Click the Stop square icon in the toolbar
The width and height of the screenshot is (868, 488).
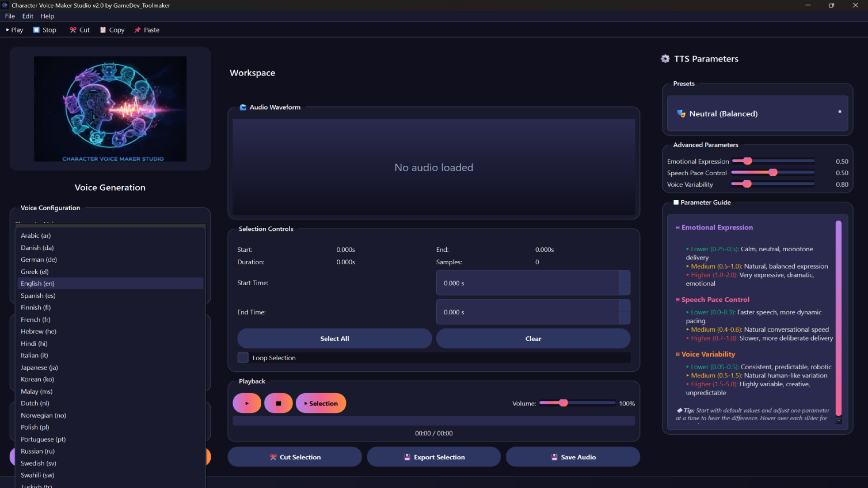(x=36, y=29)
